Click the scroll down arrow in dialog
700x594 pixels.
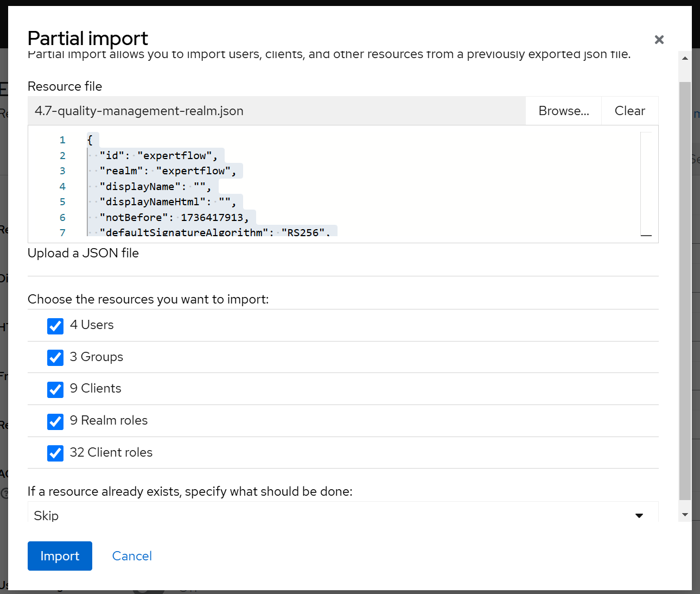tap(685, 514)
